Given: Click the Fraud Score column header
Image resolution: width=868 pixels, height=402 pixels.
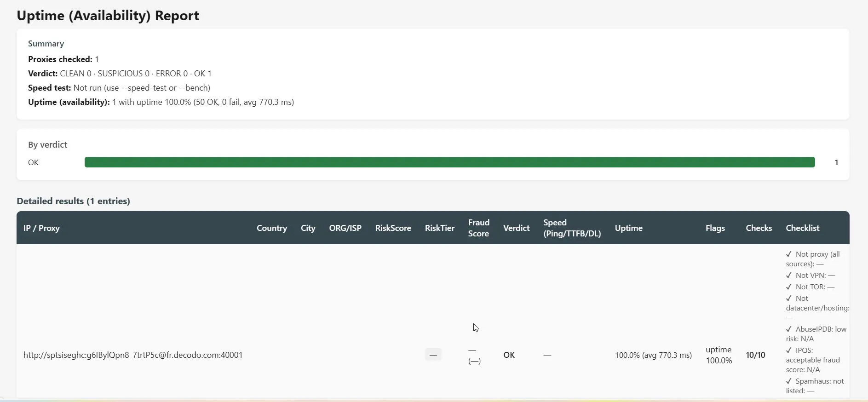Looking at the screenshot, I should (x=479, y=228).
